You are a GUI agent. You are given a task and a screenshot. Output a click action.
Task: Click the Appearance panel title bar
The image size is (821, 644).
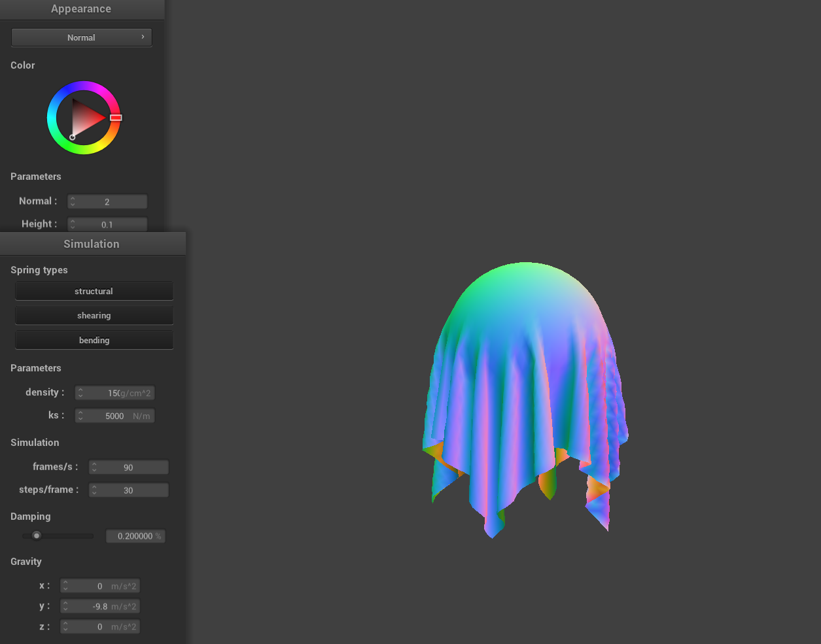[81, 9]
